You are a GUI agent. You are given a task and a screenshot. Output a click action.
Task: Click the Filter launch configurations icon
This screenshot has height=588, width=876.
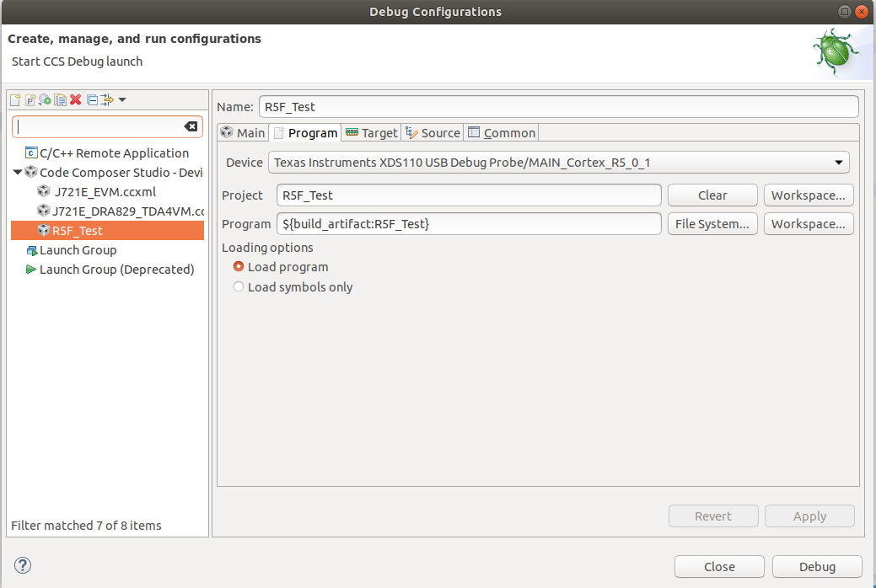coord(106,100)
